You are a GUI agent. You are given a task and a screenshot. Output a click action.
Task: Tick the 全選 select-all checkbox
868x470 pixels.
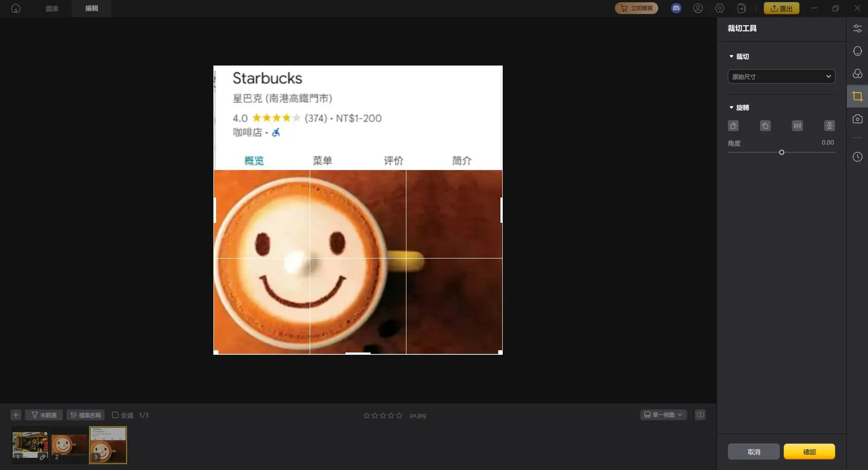pyautogui.click(x=115, y=415)
